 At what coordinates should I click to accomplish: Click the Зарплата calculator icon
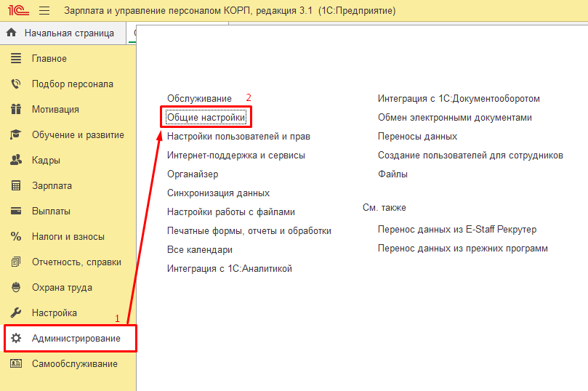pyautogui.click(x=16, y=185)
